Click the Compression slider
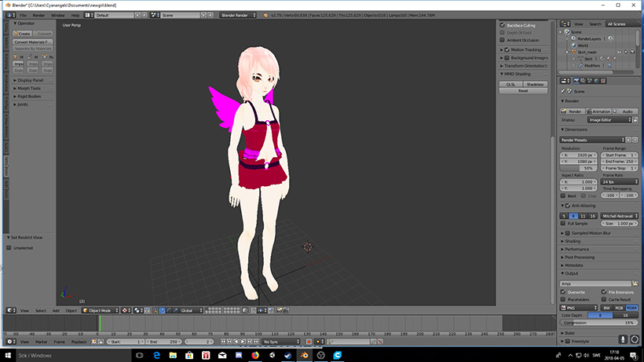This screenshot has height=362, width=644. (x=598, y=323)
